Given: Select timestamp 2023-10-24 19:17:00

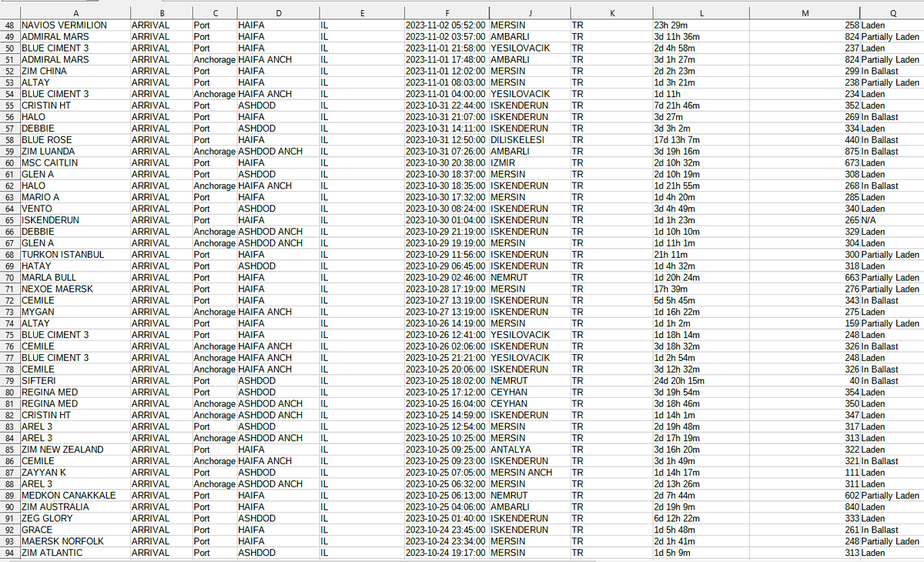Looking at the screenshot, I should tap(447, 553).
